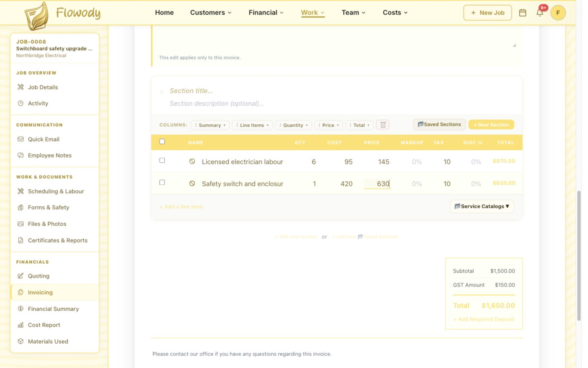The width and height of the screenshot is (588, 368).
Task: Click Add new section link
Action: click(296, 237)
